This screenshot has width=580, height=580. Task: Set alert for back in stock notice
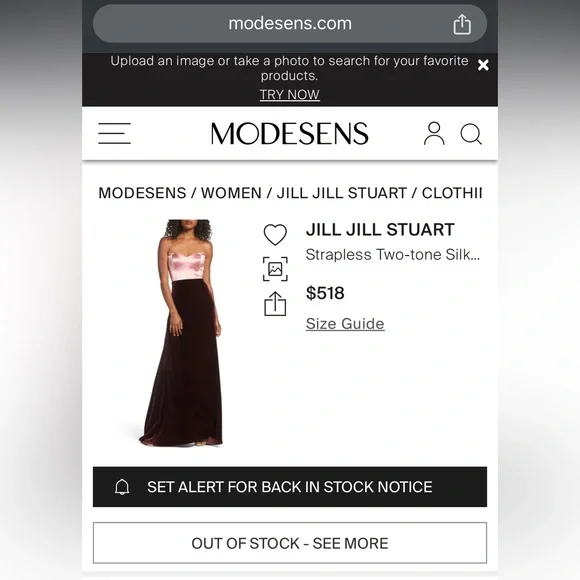point(290,487)
